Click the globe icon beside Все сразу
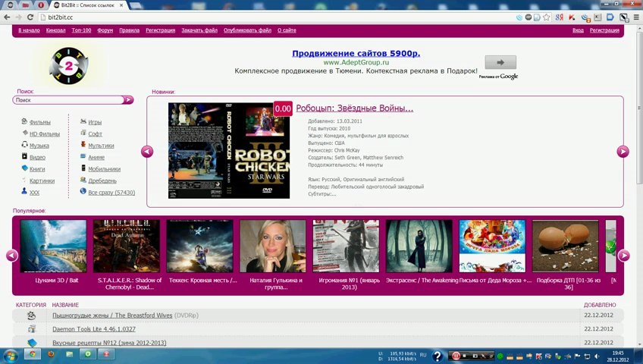Image resolution: width=643 pixels, height=364 pixels. pyautogui.click(x=83, y=192)
